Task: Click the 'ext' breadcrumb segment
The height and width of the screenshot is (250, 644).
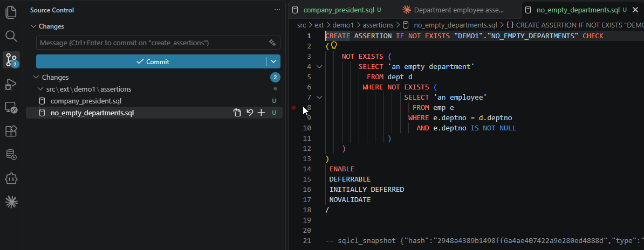Action: pyautogui.click(x=319, y=25)
